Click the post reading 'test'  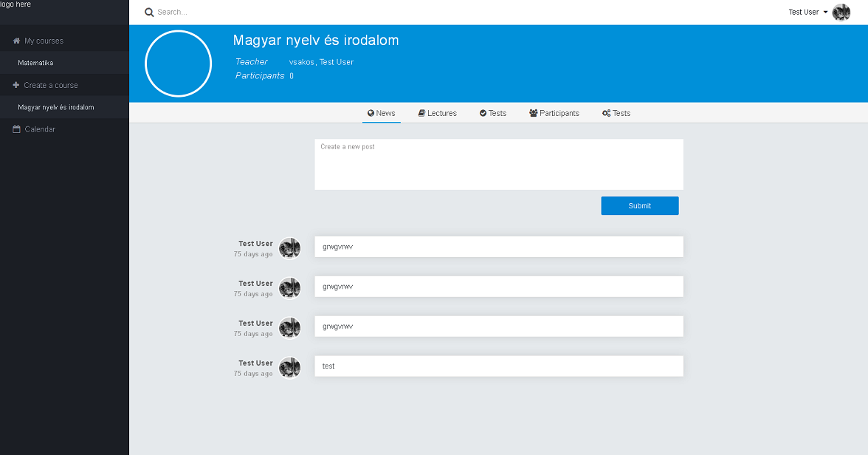coord(499,366)
